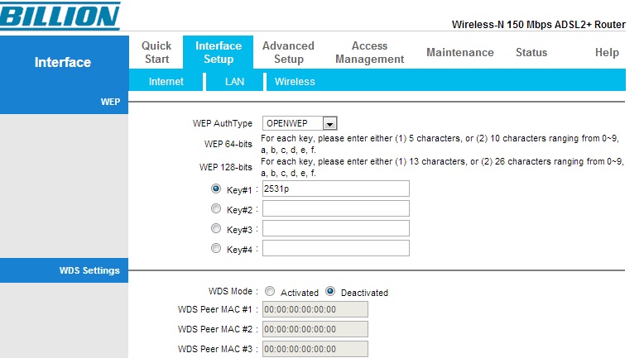Select the Key#2 radio button

pos(217,208)
